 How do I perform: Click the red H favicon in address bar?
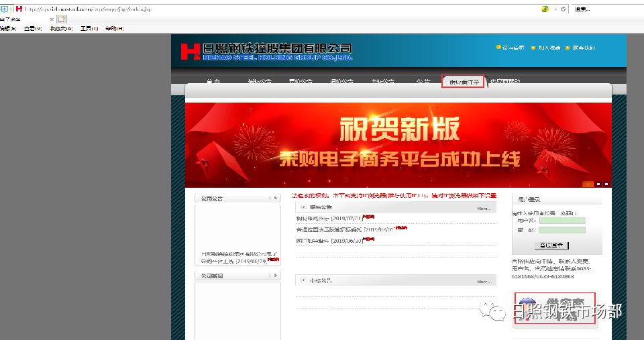coord(19,9)
